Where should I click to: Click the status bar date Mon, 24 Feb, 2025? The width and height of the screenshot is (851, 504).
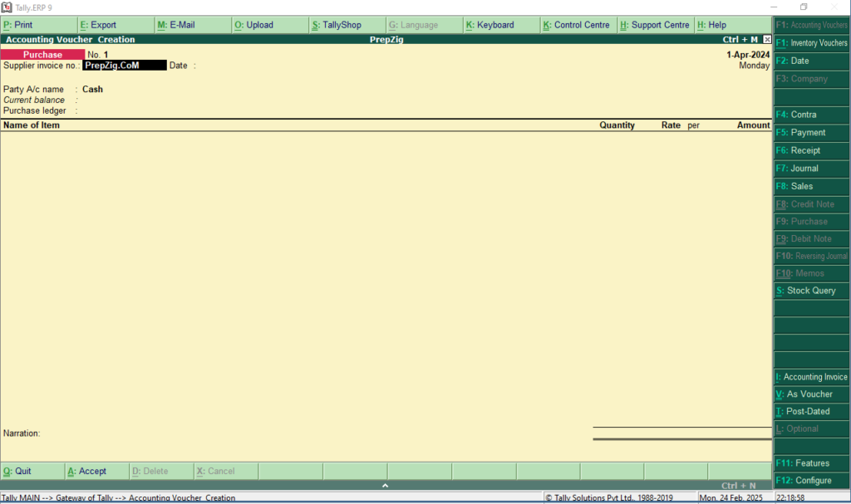pos(730,498)
